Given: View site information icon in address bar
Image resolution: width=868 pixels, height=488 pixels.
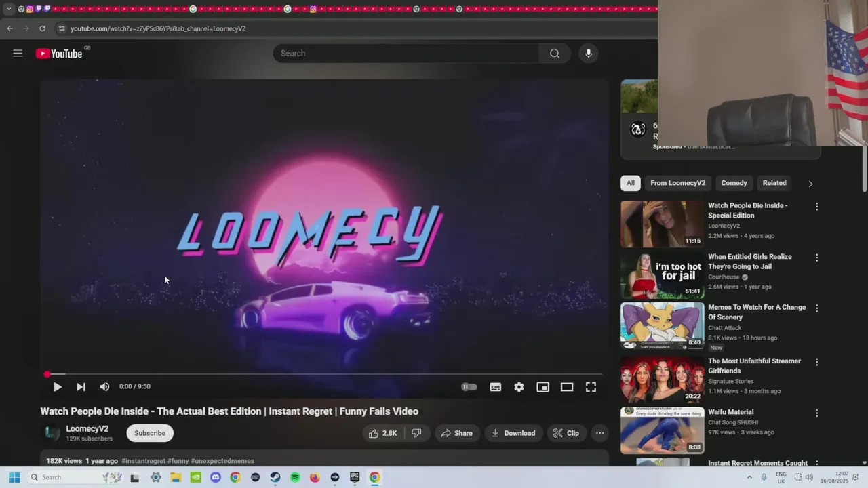Looking at the screenshot, I should pos(62,28).
